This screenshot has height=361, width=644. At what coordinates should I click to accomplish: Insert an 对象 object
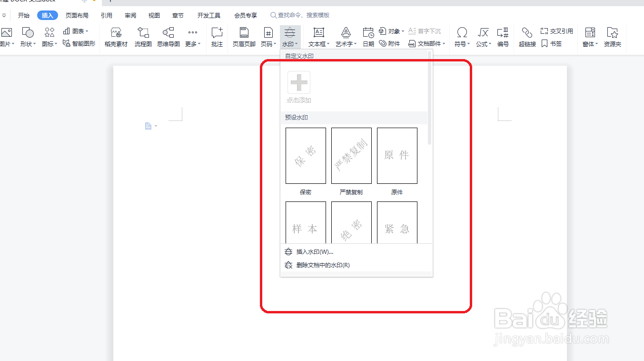tap(391, 31)
